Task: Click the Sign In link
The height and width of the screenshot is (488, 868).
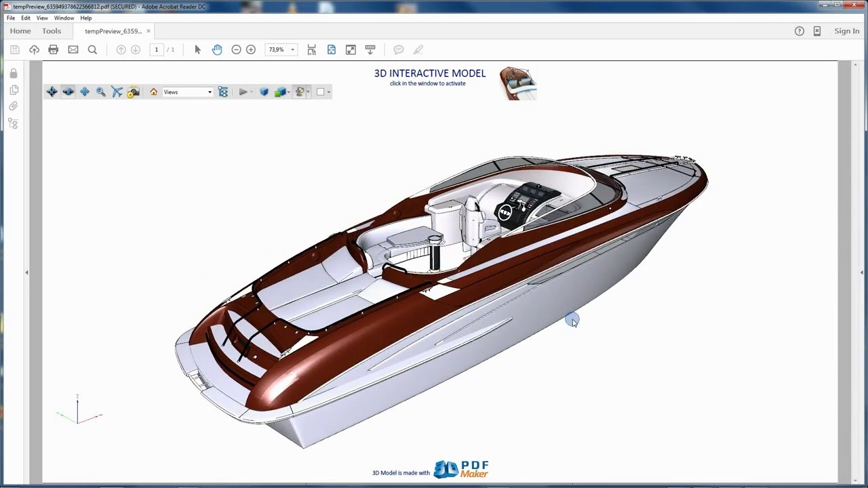Action: click(847, 31)
